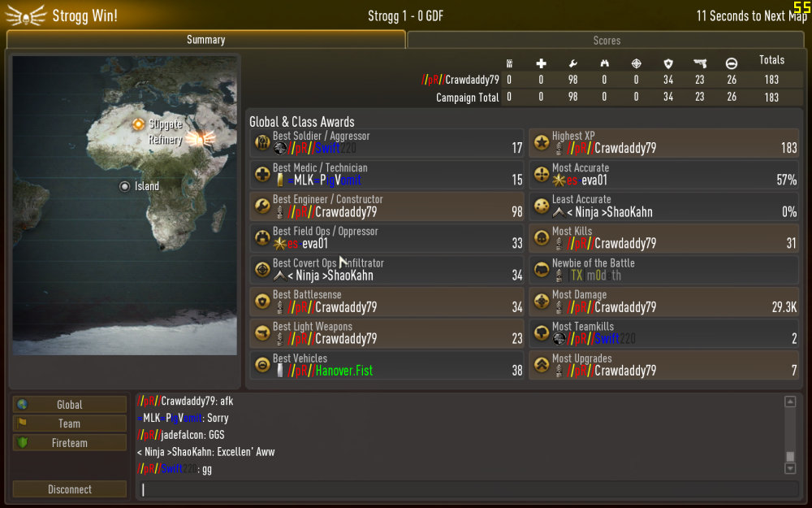The image size is (812, 508).
Task: Click the chat message input field
Action: (x=469, y=489)
